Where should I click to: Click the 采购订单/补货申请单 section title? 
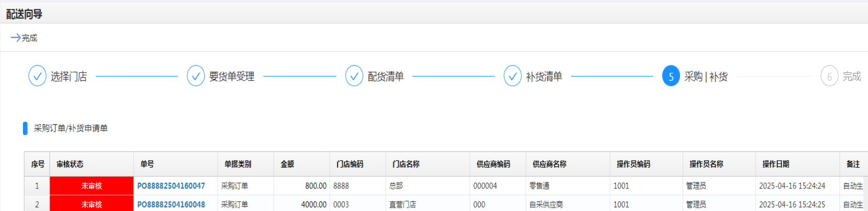71,128
